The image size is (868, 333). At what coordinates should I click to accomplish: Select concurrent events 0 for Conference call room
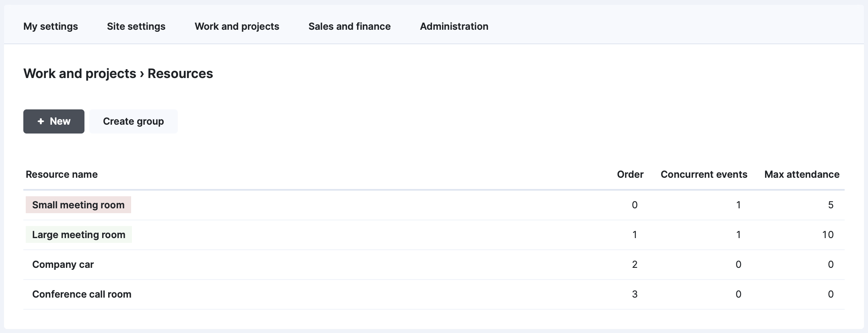click(738, 294)
